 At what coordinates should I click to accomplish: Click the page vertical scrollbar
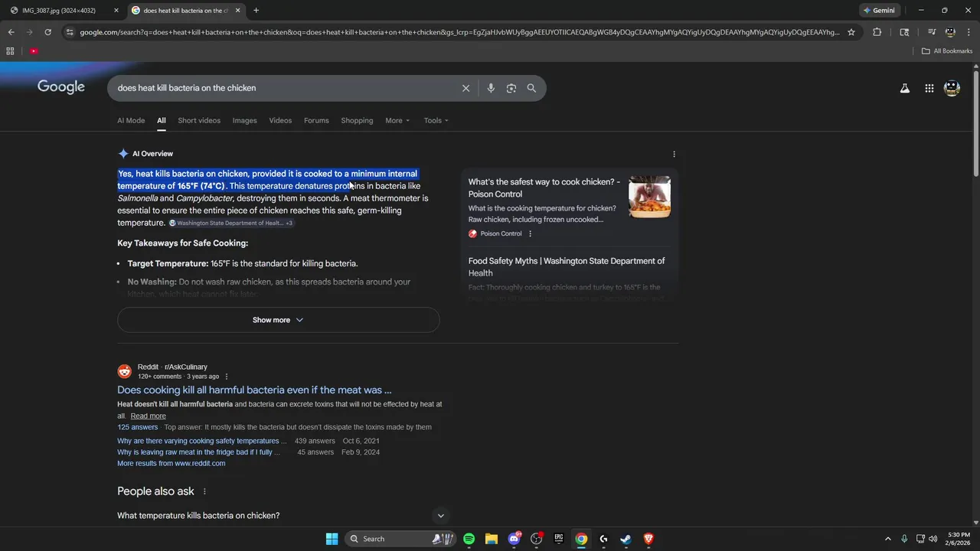click(975, 122)
